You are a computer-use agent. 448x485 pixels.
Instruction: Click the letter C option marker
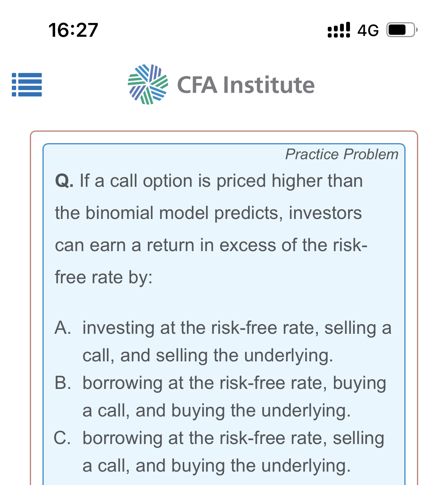(x=62, y=438)
